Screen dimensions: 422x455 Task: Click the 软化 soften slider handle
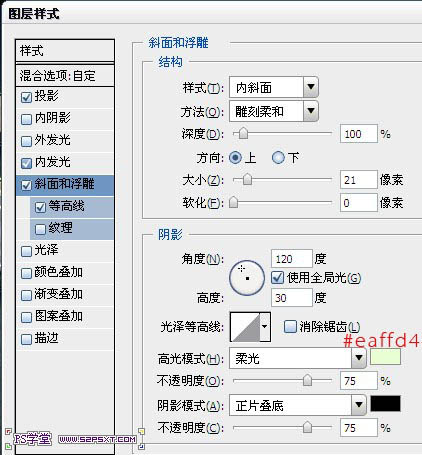(234, 202)
